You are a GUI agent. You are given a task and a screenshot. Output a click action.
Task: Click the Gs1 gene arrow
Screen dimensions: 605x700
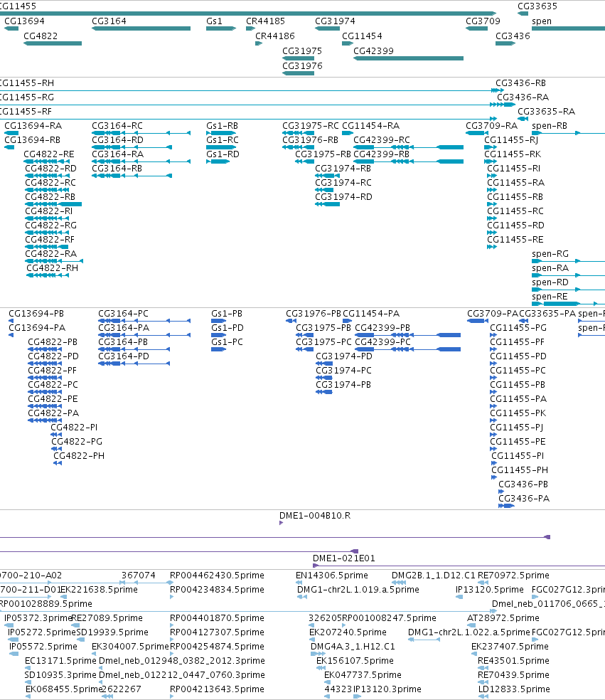[x=221, y=28]
